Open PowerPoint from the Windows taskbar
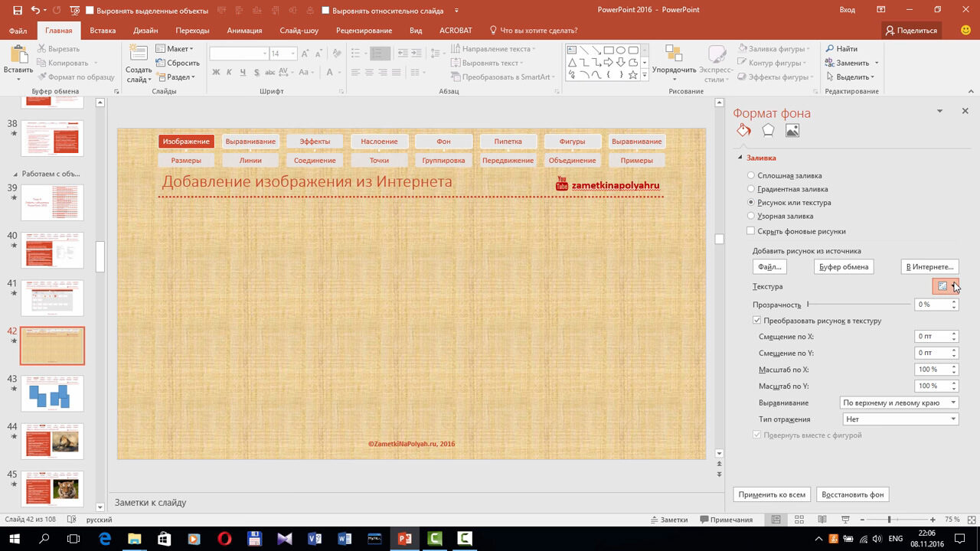 point(403,539)
